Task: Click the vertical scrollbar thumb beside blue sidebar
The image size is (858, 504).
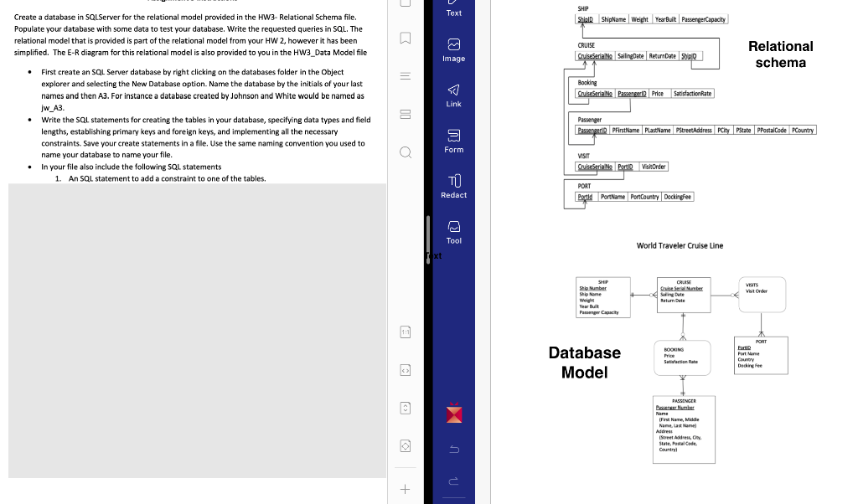Action: (x=428, y=239)
